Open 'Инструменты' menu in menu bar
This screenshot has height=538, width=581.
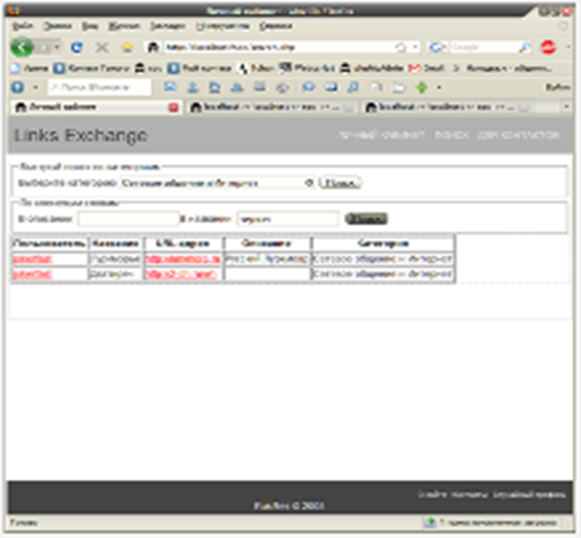click(223, 26)
